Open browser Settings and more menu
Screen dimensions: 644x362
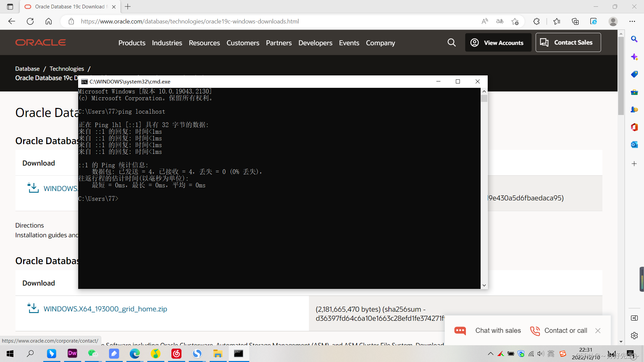click(633, 21)
